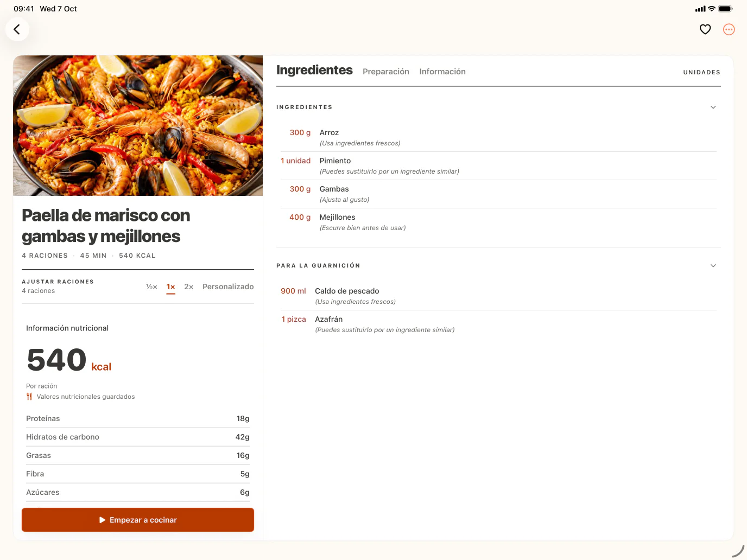Tap the Grasas nutrition row
The width and height of the screenshot is (747, 560).
138,455
